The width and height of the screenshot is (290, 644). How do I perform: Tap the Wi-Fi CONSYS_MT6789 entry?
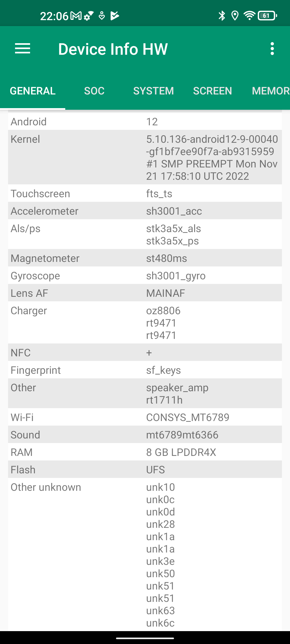[145, 417]
